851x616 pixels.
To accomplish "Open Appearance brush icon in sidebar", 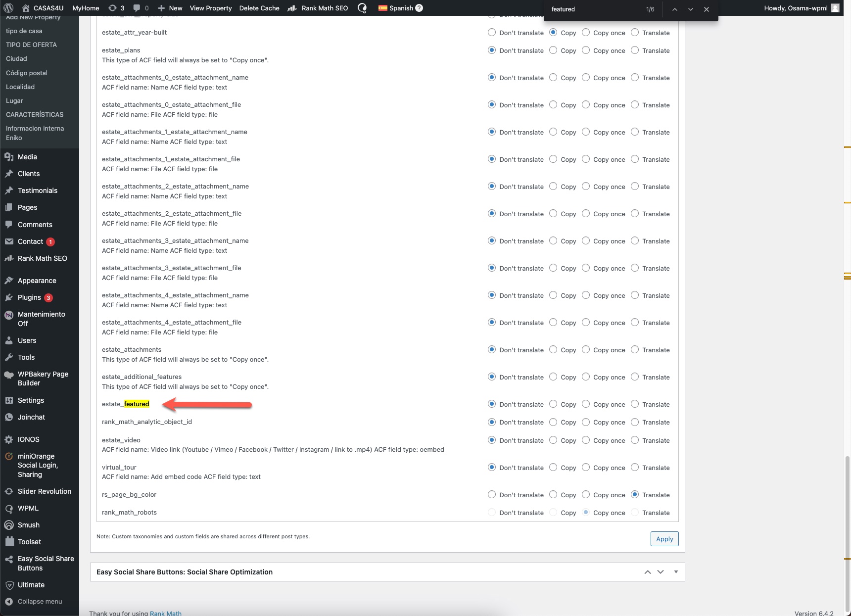I will pos(9,281).
